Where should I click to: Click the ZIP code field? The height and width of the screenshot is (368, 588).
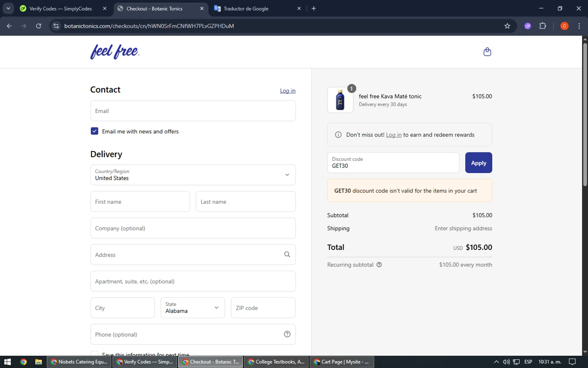[x=263, y=308]
